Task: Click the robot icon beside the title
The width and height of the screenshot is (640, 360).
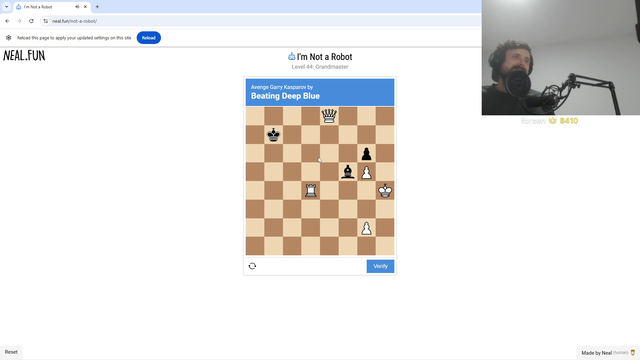Action: tap(291, 56)
